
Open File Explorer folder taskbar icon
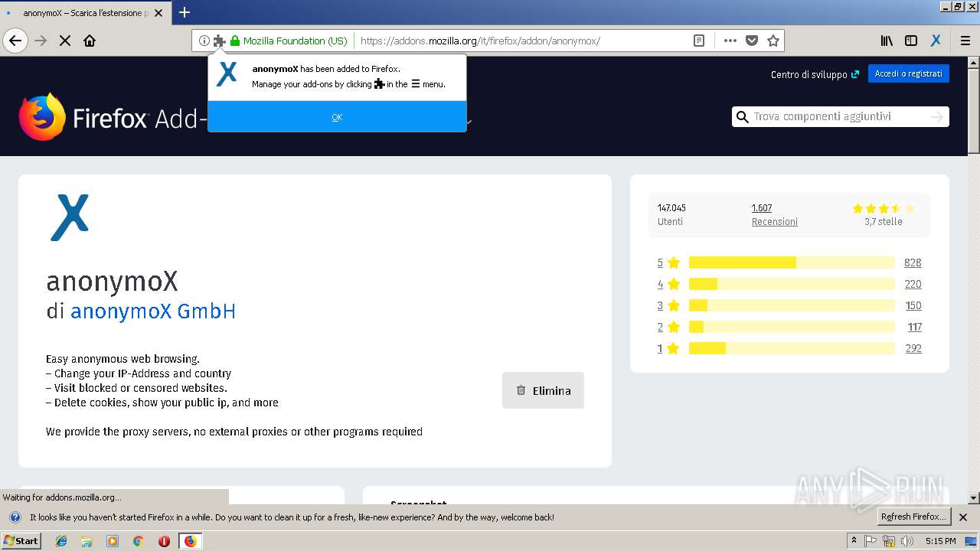87,541
